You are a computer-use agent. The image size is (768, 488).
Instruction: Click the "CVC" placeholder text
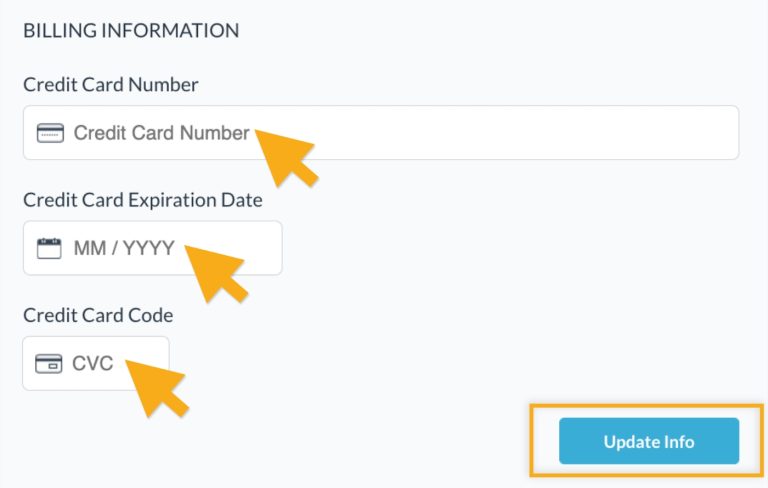coord(93,363)
